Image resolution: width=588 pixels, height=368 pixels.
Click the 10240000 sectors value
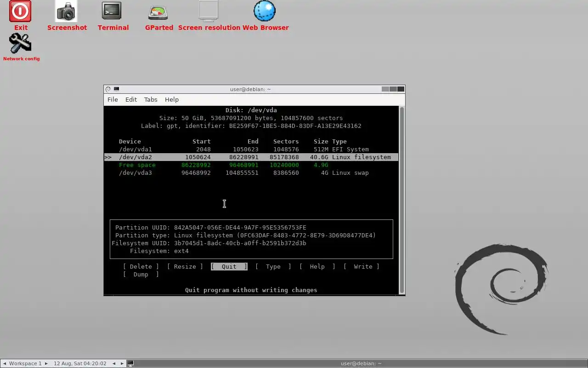(284, 165)
